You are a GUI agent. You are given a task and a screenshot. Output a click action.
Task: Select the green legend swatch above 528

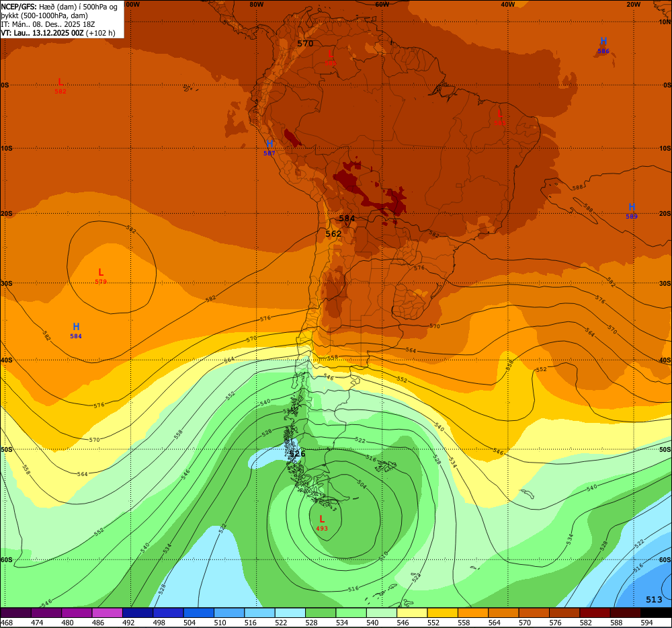click(321, 613)
